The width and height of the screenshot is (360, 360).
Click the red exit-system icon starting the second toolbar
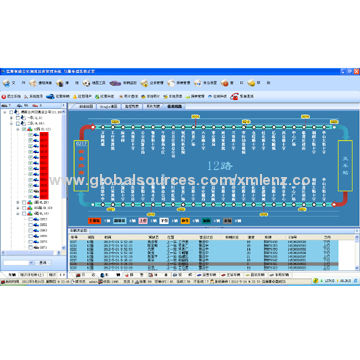pyautogui.click(x=4, y=96)
